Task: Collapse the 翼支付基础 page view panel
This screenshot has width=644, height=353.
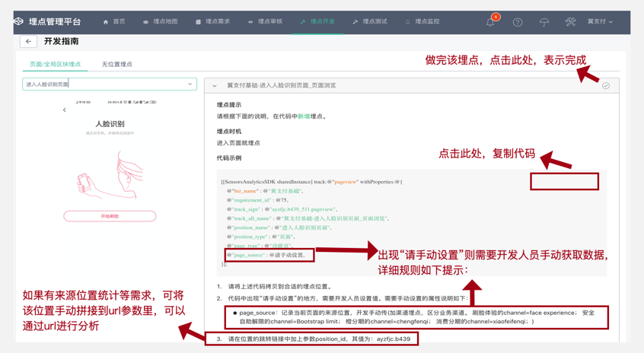Action: 215,86
